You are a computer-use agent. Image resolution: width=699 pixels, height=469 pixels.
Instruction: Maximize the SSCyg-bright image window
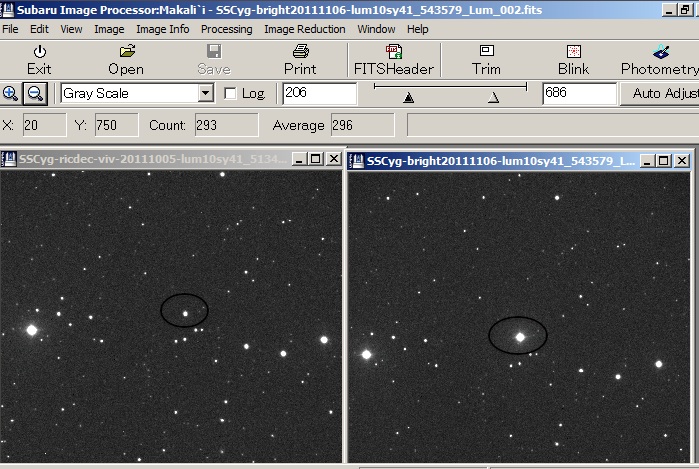(664, 161)
